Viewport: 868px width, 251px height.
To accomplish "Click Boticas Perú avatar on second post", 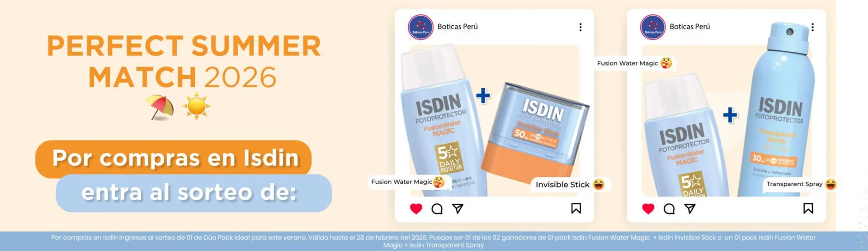I will point(653,27).
